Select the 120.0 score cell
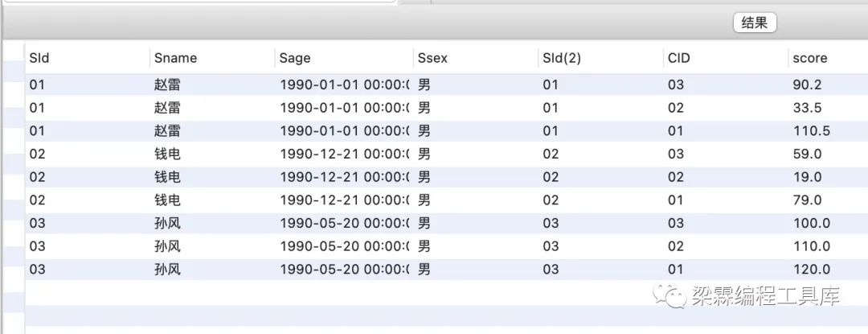This screenshot has width=868, height=334. pyautogui.click(x=811, y=270)
